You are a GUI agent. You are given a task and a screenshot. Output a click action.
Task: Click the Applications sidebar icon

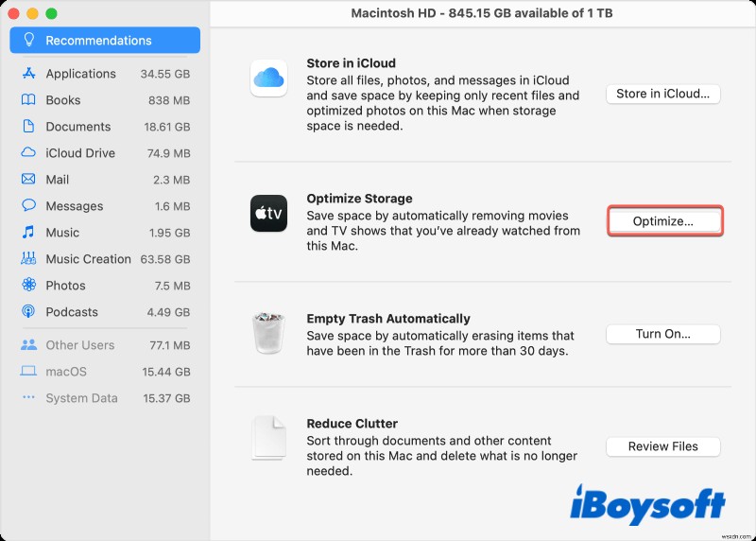coord(29,74)
